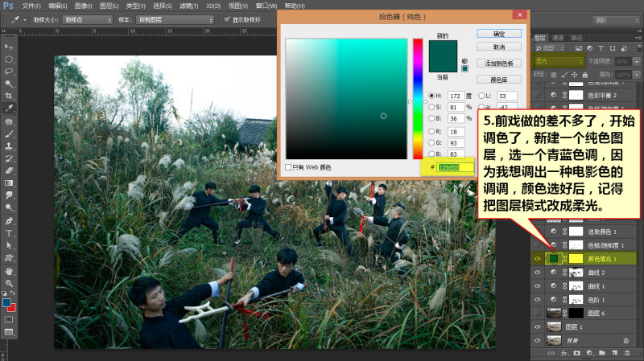Open the eyedropper tool preset picker arrow

pos(25,19)
